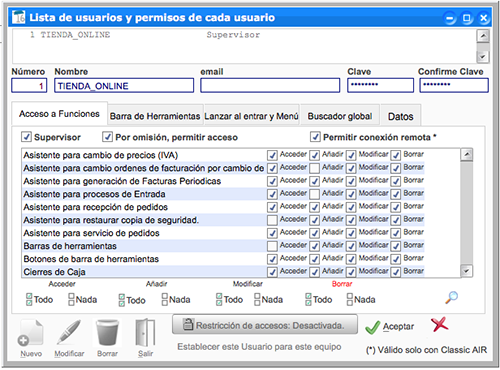
Task: Click permissions list scroll up arrow
Action: (467, 154)
